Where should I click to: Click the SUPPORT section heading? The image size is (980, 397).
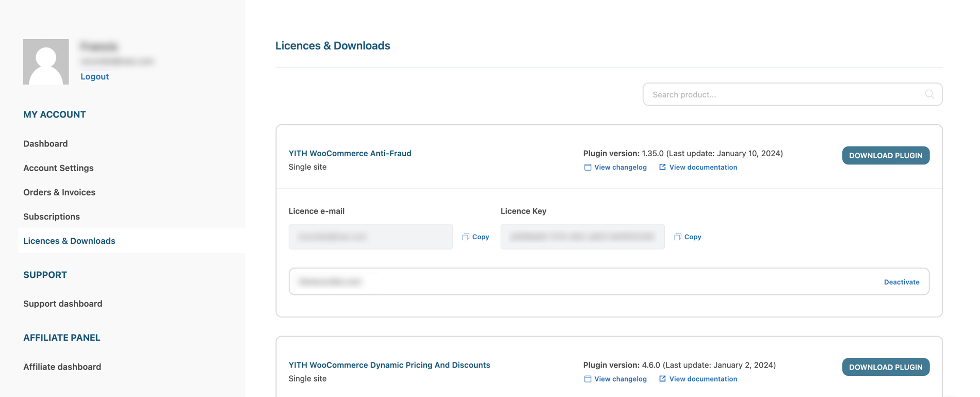click(45, 275)
